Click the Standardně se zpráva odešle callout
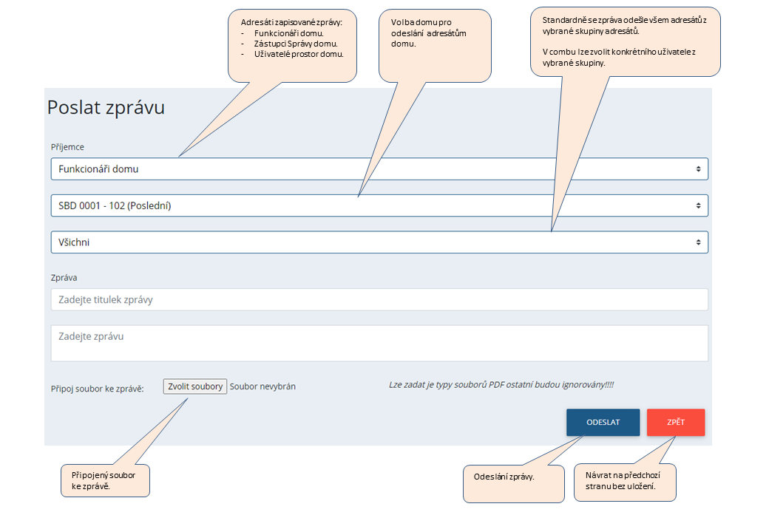This screenshot has height=532, width=769. tap(625, 42)
